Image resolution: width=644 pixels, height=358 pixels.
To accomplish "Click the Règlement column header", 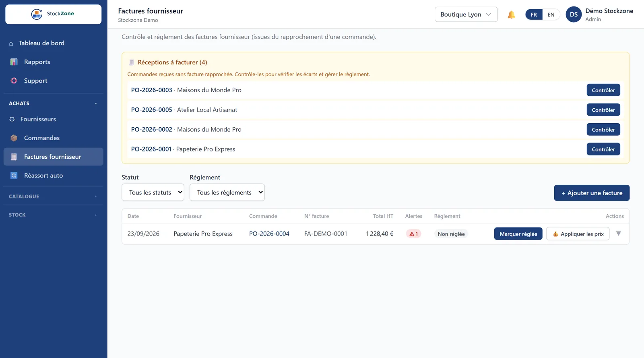I will [447, 216].
